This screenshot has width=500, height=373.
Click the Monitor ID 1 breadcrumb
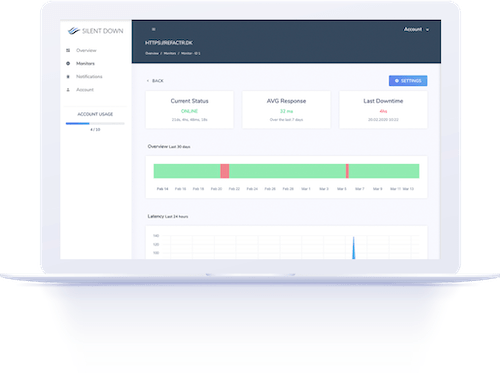point(191,53)
